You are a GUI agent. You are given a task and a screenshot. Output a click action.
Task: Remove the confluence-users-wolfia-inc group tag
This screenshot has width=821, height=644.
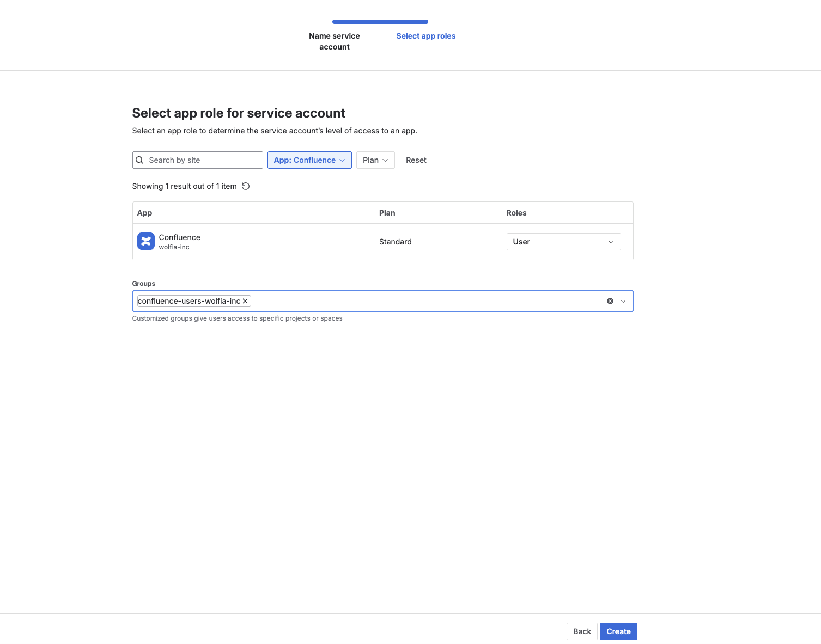tap(245, 301)
